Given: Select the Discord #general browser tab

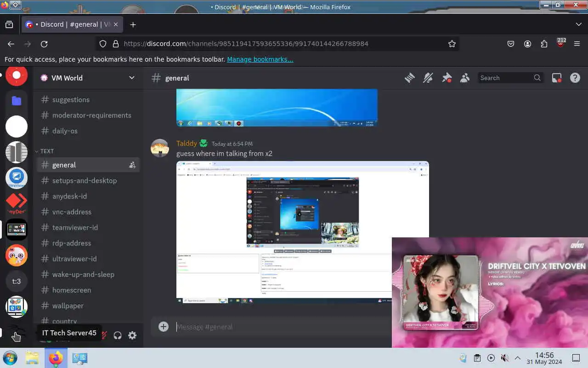Looking at the screenshot, I should pyautogui.click(x=72, y=24).
